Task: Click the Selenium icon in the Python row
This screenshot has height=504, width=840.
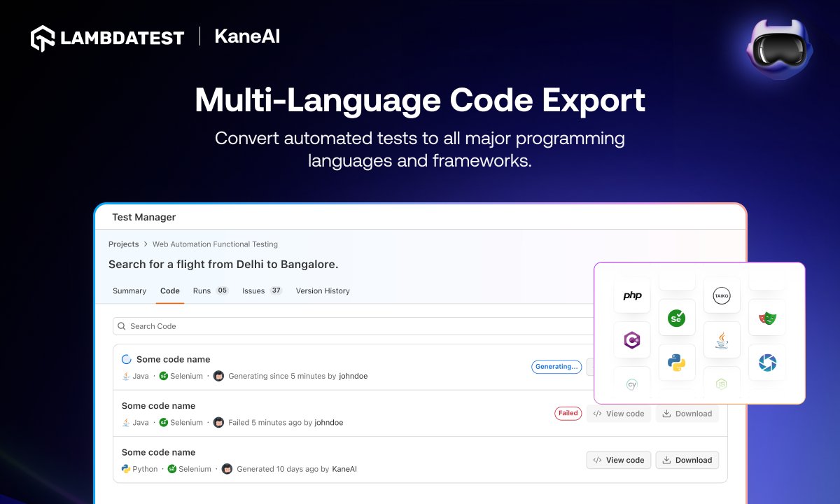Action: click(x=171, y=469)
